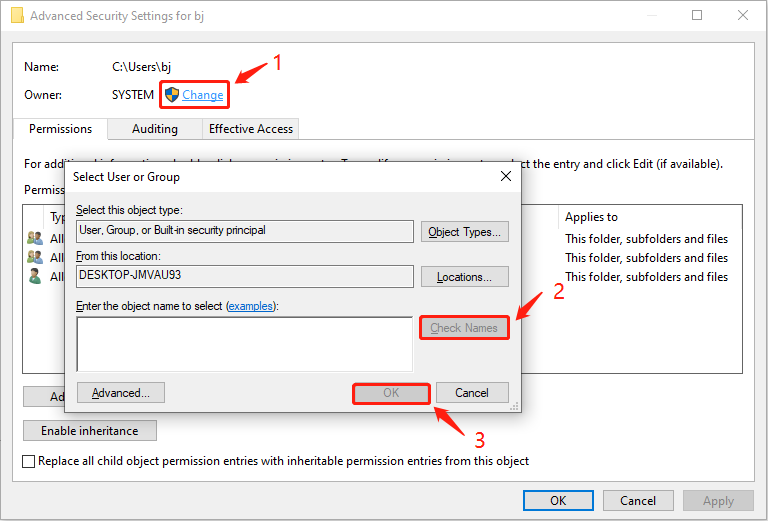Open the Effective Access tab
Screen dimensions: 768x521
250,129
